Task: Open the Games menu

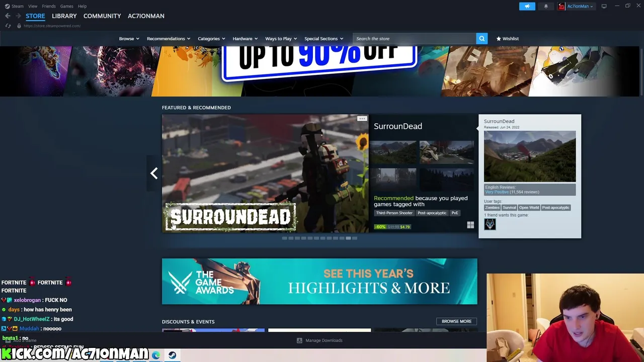Action: pos(66,6)
